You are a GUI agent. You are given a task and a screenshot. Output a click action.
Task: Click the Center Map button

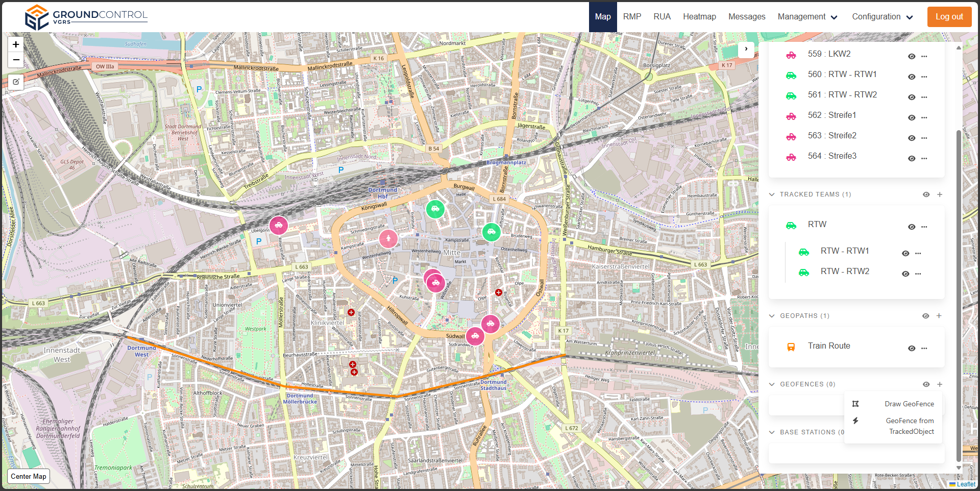pyautogui.click(x=29, y=476)
